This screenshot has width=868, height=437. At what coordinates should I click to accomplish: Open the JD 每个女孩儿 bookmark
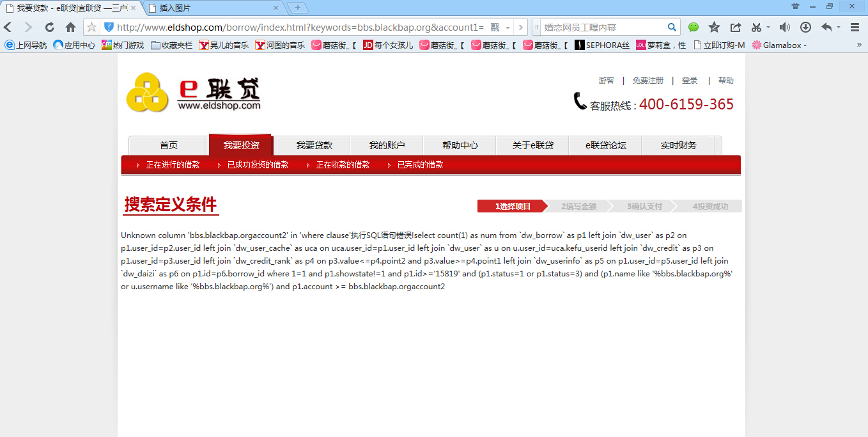point(388,45)
